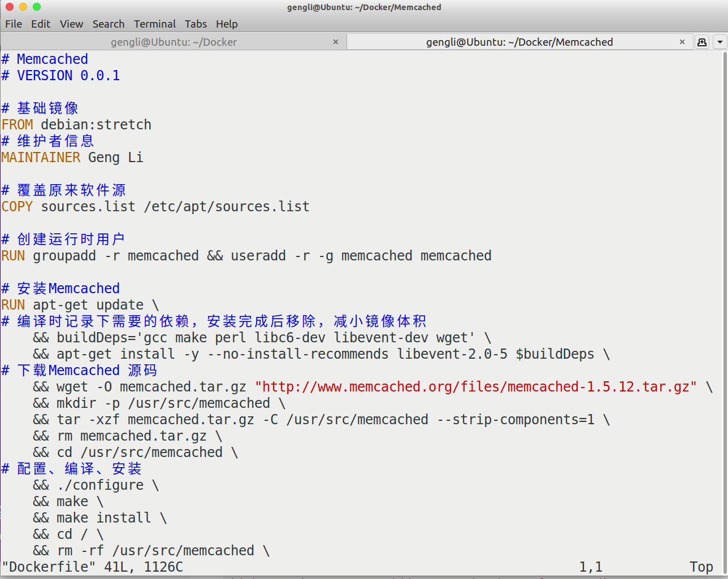Image resolution: width=728 pixels, height=579 pixels.
Task: Expand the tab list dropdown arrow
Action: click(x=720, y=42)
